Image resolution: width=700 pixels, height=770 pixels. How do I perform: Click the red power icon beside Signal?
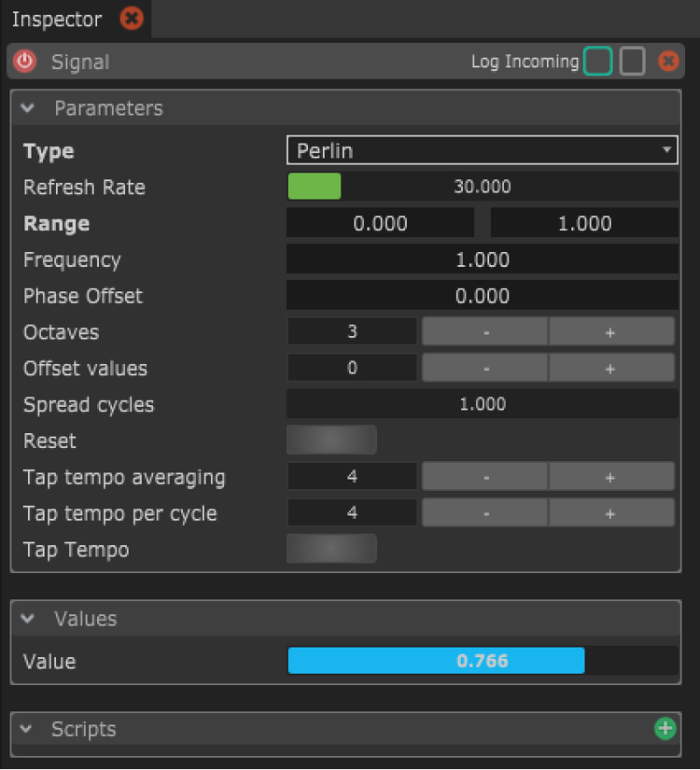point(25,61)
